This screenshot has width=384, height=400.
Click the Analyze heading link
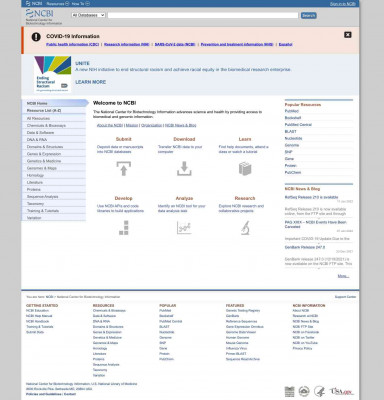(x=184, y=198)
